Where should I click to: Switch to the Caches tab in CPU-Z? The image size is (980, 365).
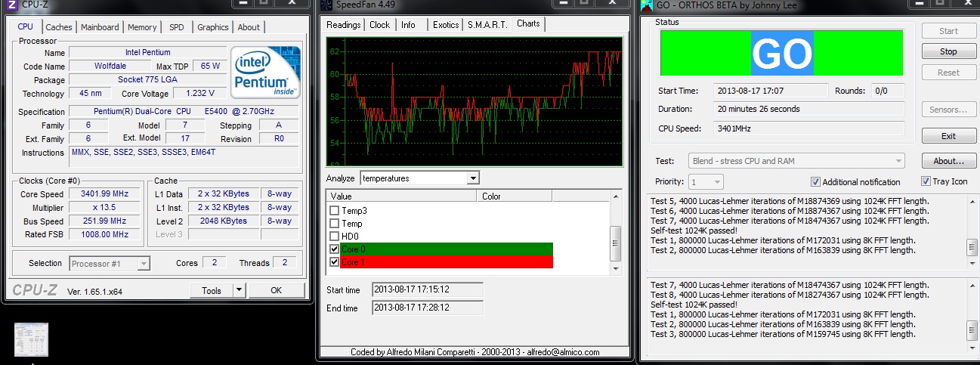coord(59,27)
